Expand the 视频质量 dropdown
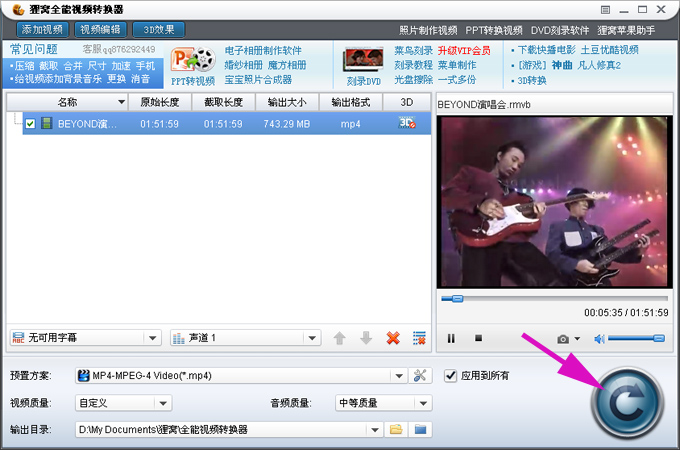Image resolution: width=680 pixels, height=450 pixels. (x=163, y=403)
